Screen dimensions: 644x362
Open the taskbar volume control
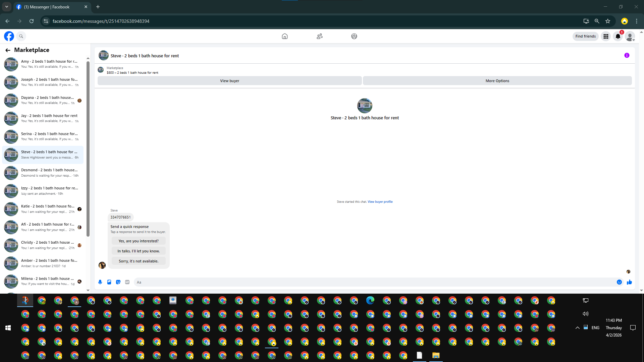coord(586,314)
